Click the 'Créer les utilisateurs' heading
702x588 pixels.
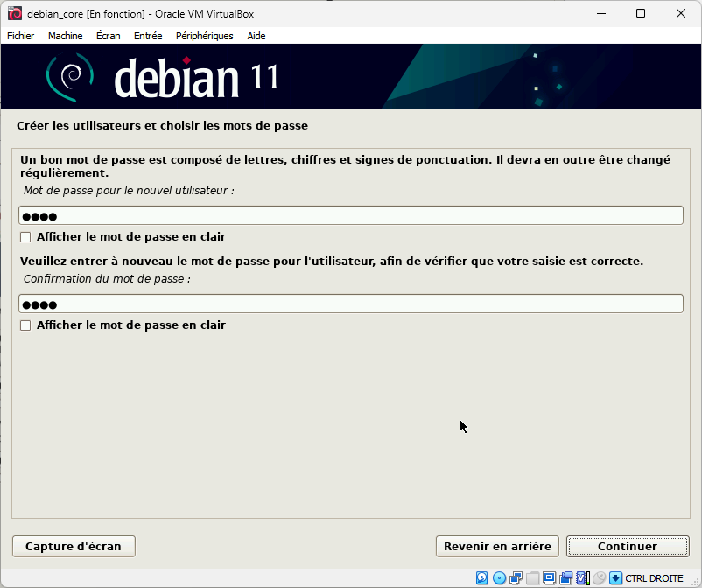pyautogui.click(x=162, y=126)
